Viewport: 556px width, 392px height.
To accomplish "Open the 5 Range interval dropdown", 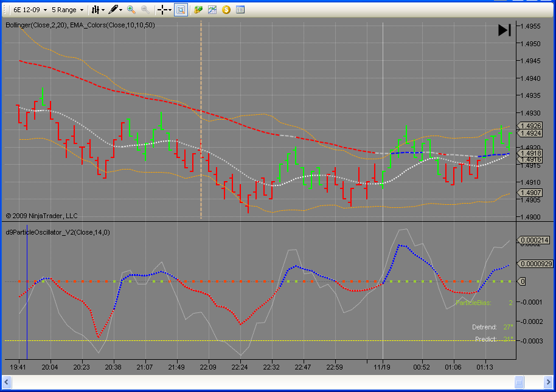I will [x=68, y=10].
